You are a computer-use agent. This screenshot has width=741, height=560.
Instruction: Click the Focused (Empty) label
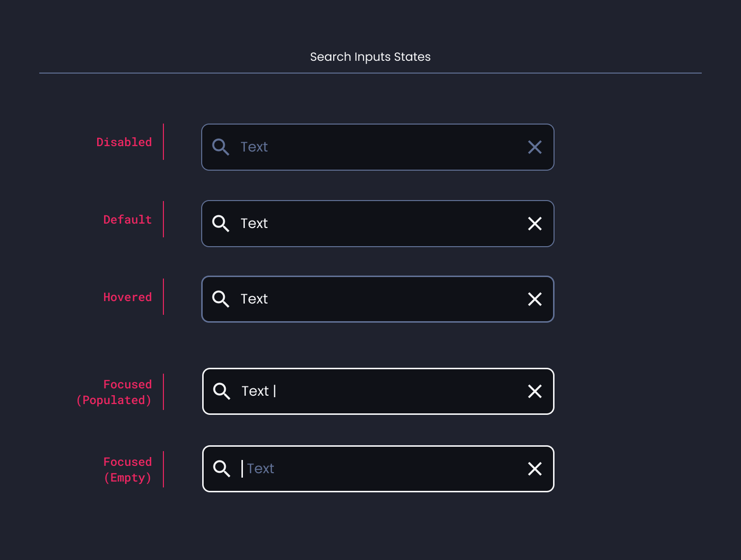(127, 469)
